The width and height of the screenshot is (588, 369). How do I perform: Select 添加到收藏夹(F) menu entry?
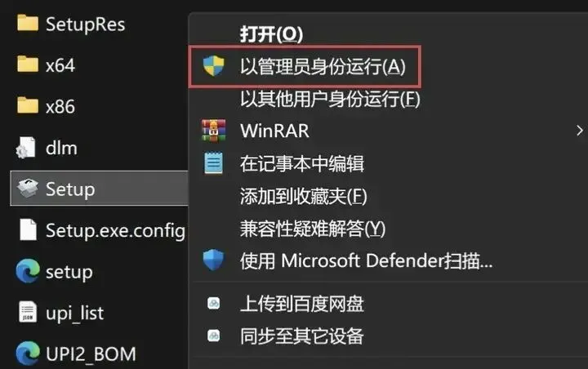tap(303, 196)
